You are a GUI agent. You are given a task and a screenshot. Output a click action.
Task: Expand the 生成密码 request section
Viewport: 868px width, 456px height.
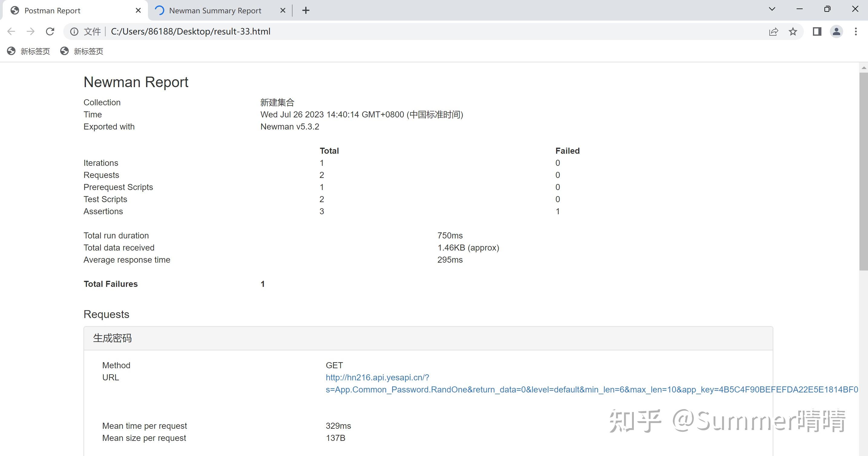coord(113,338)
